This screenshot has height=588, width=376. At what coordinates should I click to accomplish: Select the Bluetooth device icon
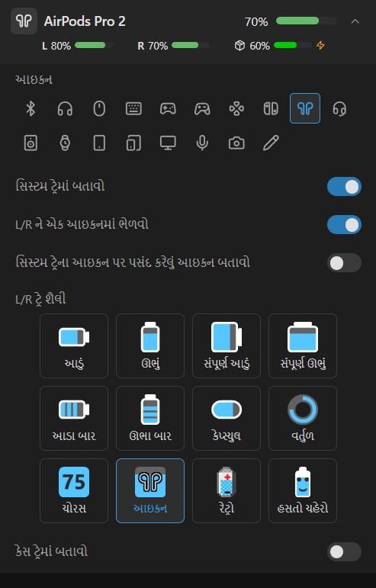point(31,109)
